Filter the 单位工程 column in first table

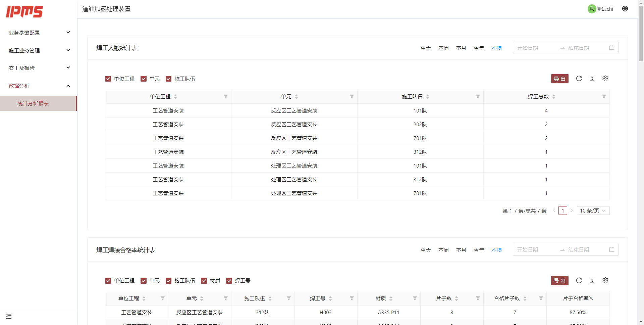point(226,96)
